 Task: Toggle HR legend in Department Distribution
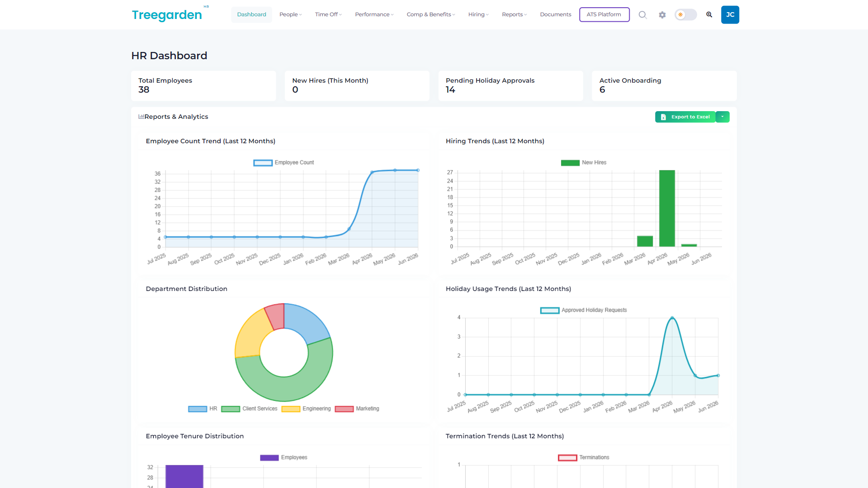(x=203, y=409)
